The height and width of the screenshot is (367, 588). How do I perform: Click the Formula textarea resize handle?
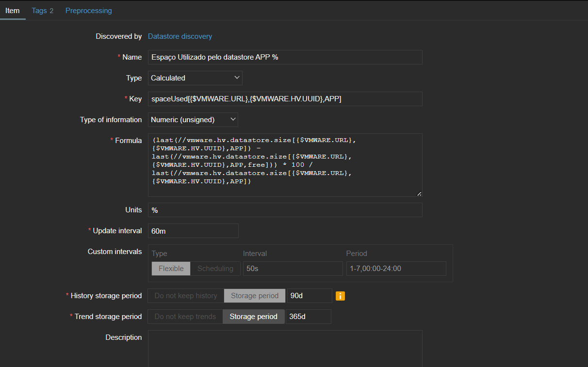click(x=419, y=193)
